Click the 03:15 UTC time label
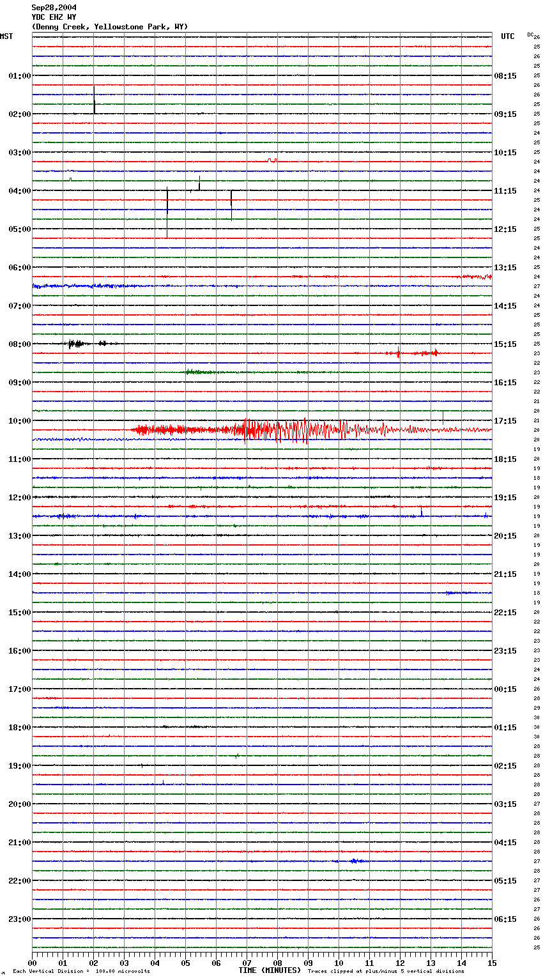543x980 pixels. (505, 804)
